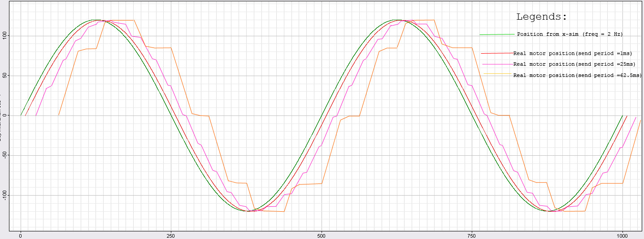Click the 750 tick label on x-axis
644x239 pixels.
(471, 235)
